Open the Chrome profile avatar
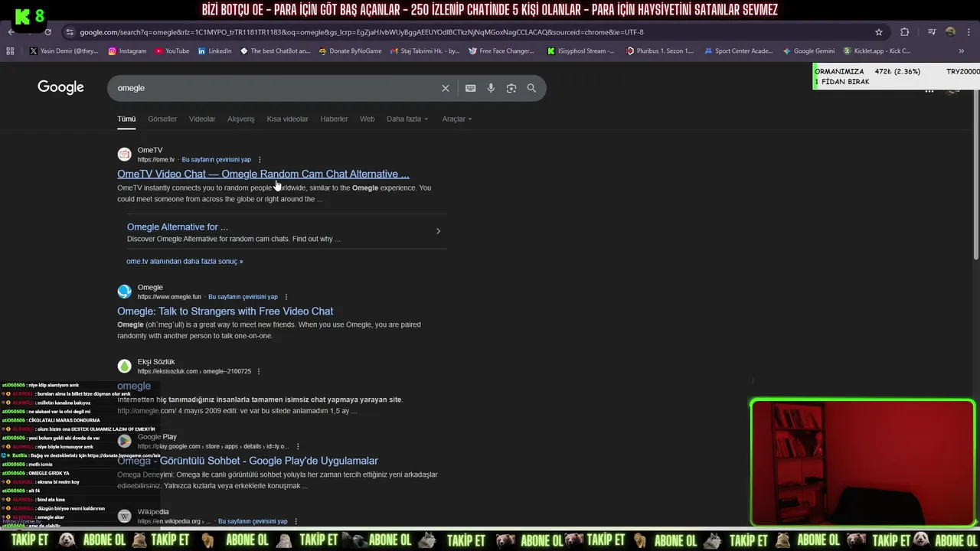This screenshot has width=980, height=551. tap(950, 32)
